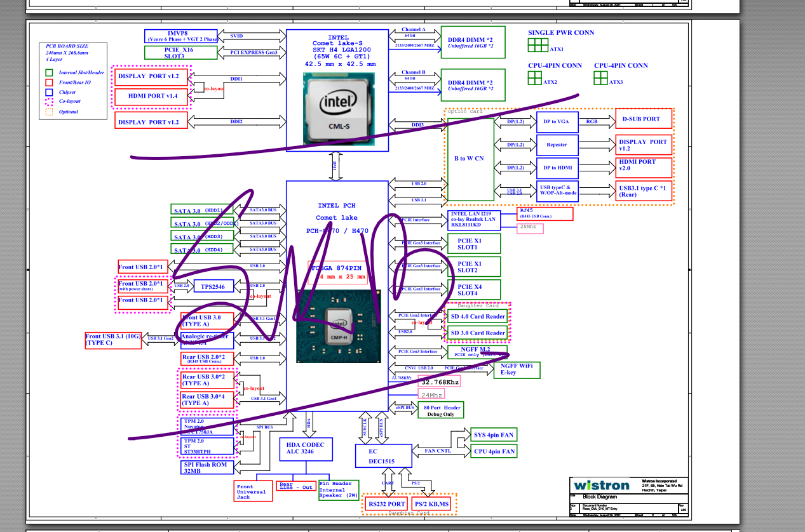The image size is (805, 532).
Task: Click the SATA 3.0 (HDD3) block
Action: [x=202, y=237]
